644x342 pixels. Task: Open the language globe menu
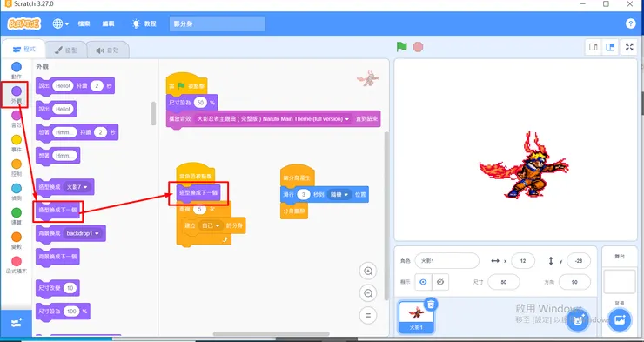click(60, 23)
